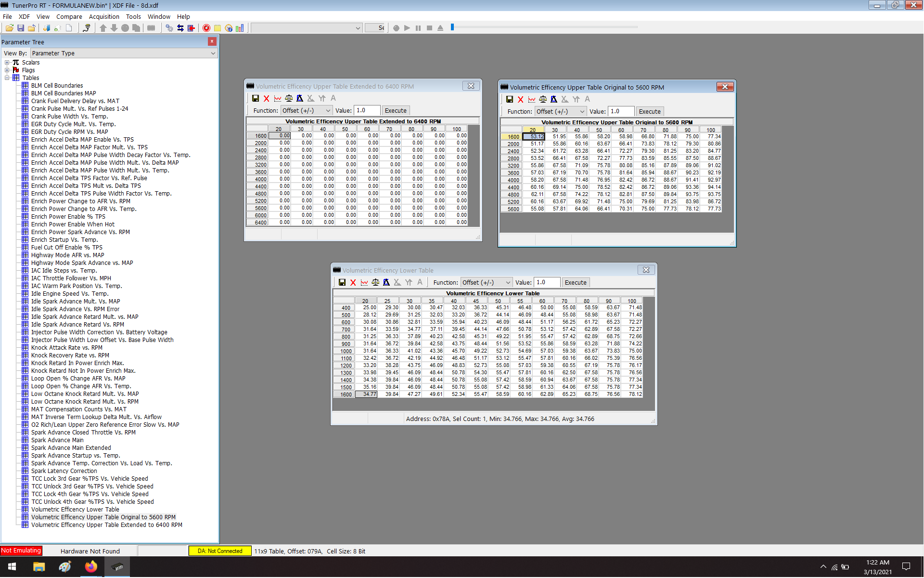Click the compare arrows toolbar icon
This screenshot has height=578, width=924.
coord(180,28)
